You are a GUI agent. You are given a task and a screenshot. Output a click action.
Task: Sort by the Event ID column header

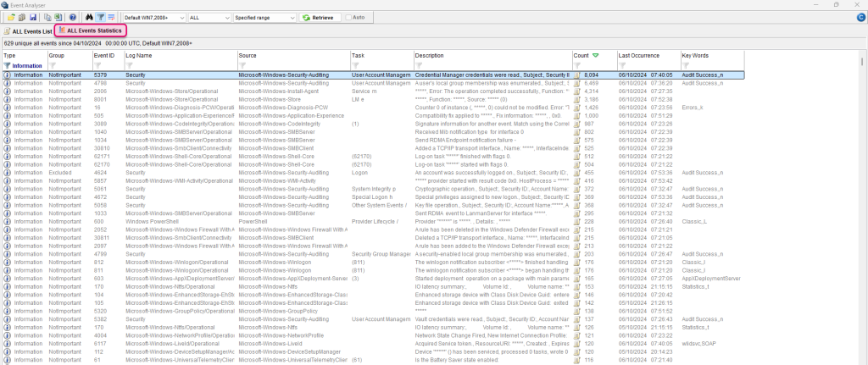108,56
